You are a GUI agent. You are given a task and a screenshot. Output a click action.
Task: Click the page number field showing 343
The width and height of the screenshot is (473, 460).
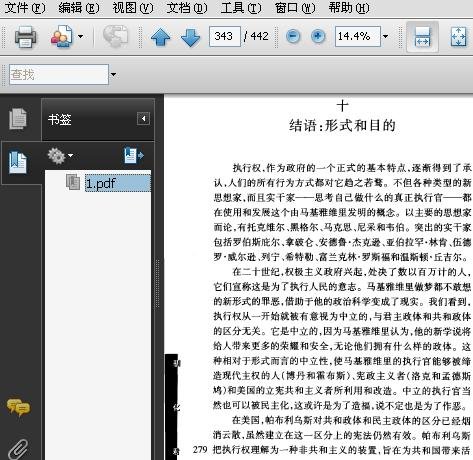(x=224, y=36)
